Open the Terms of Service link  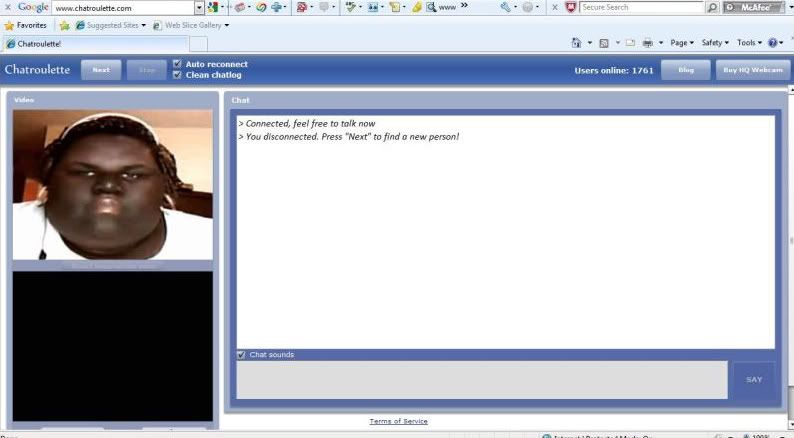(399, 421)
